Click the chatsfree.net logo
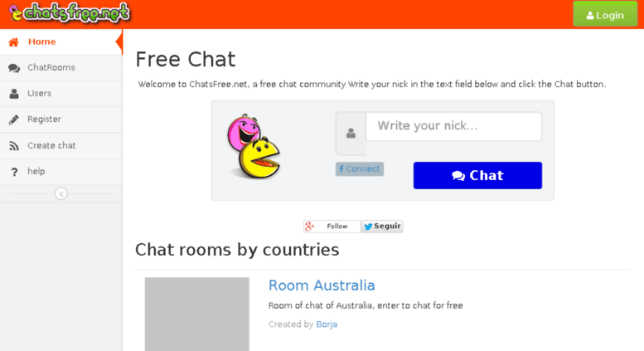644x351 pixels. [x=70, y=12]
